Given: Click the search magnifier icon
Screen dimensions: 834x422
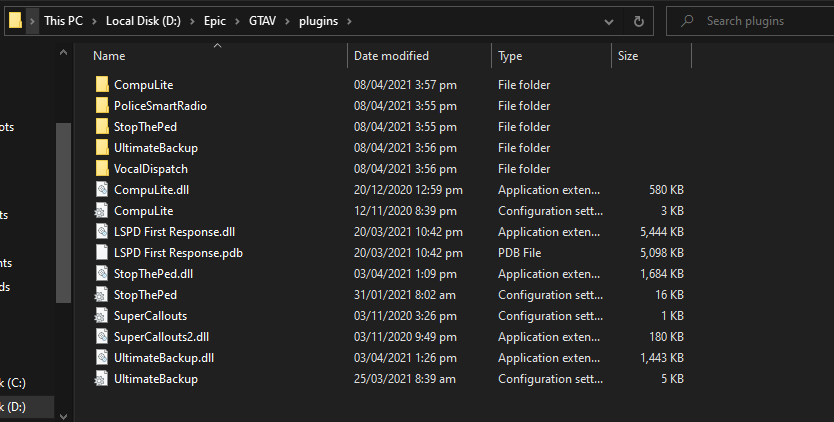Looking at the screenshot, I should (x=686, y=21).
